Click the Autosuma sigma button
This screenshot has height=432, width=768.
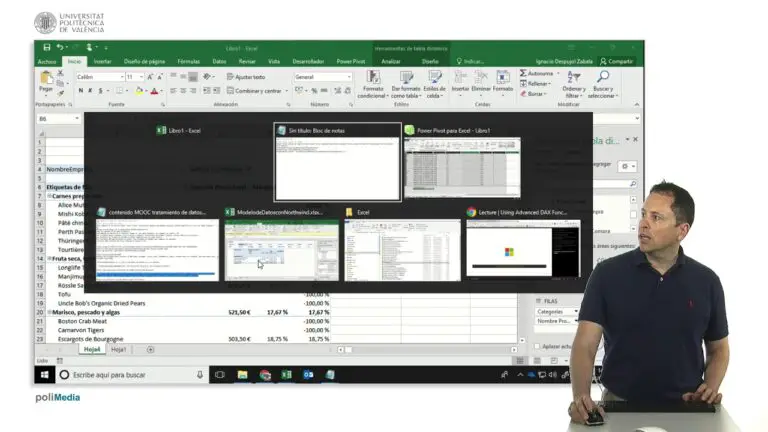[x=537, y=73]
